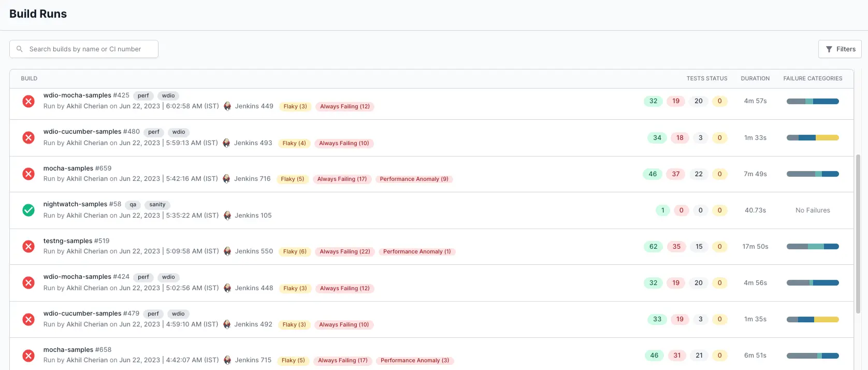Open the Filters panel

840,49
